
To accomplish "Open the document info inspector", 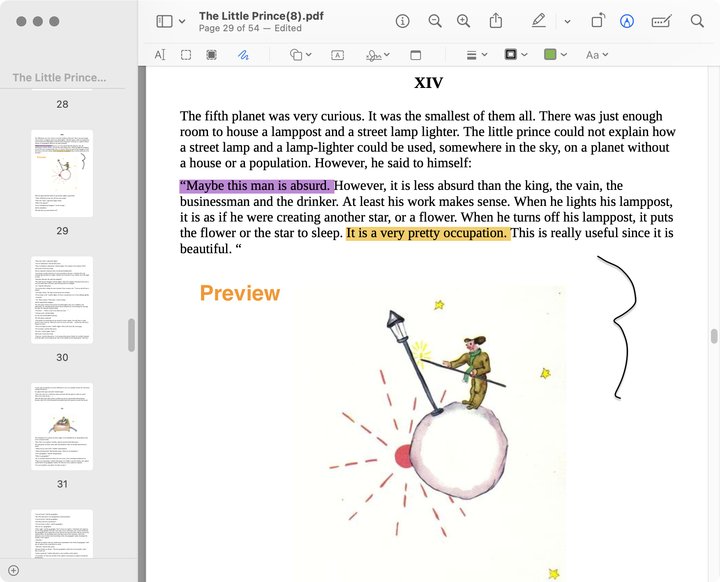I will (402, 21).
